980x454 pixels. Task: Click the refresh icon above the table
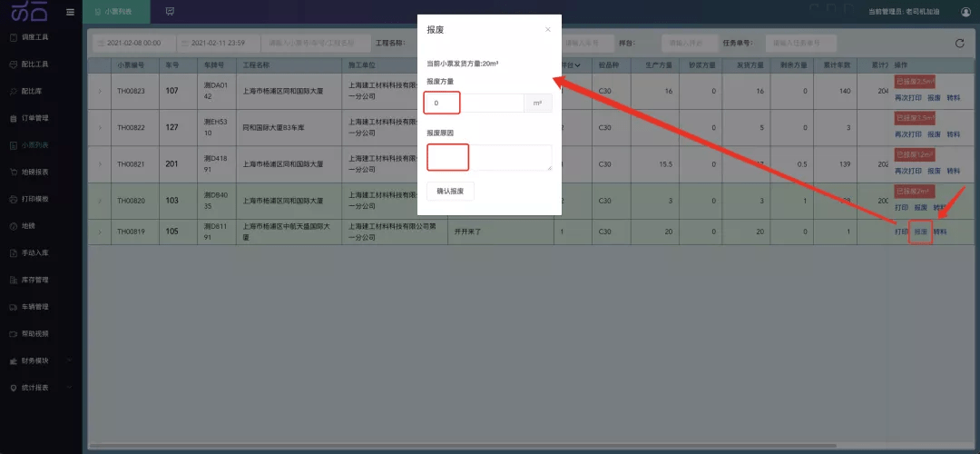coord(960,43)
